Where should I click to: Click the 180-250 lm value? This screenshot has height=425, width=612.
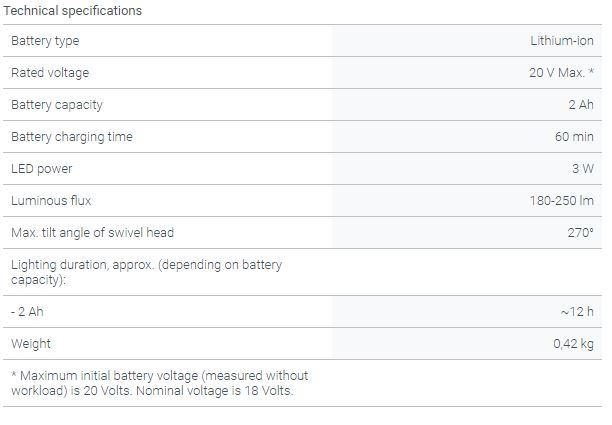pos(561,201)
